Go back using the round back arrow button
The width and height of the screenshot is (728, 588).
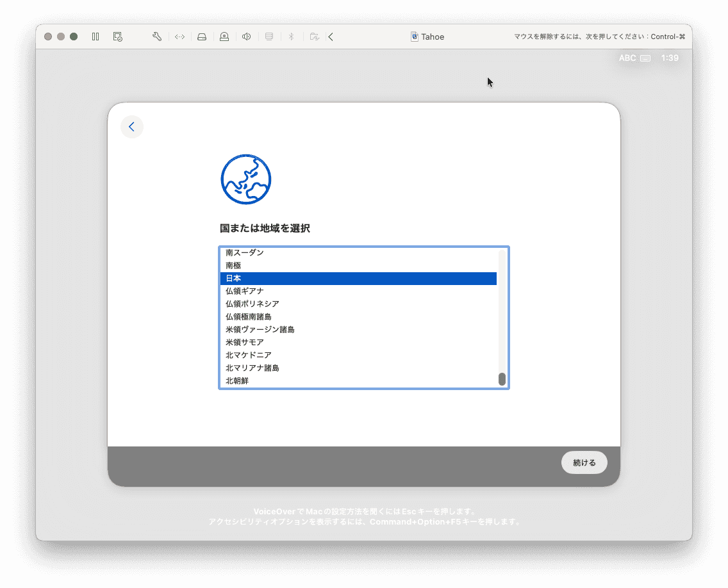tap(132, 127)
